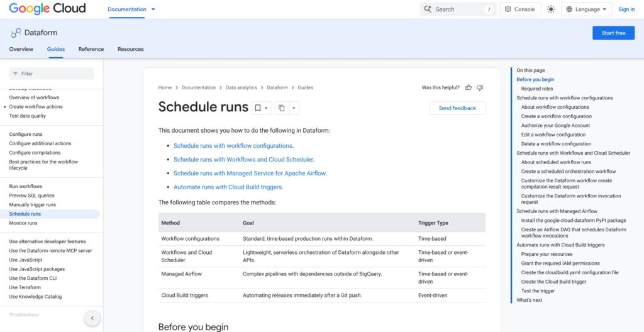Open Configure compilations in sidebar
Viewport: 644px width, 332px height.
tap(35, 152)
